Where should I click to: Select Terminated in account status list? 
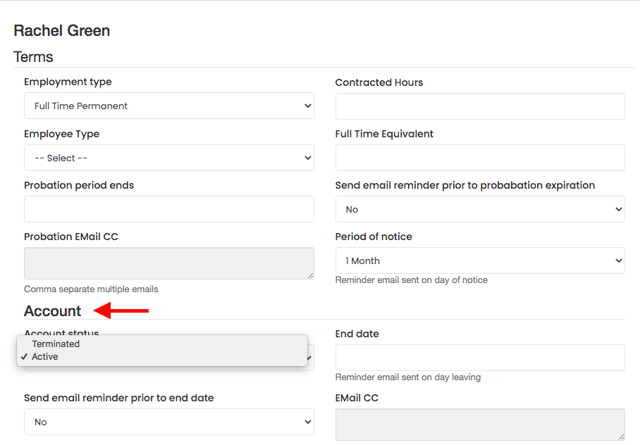coord(56,344)
